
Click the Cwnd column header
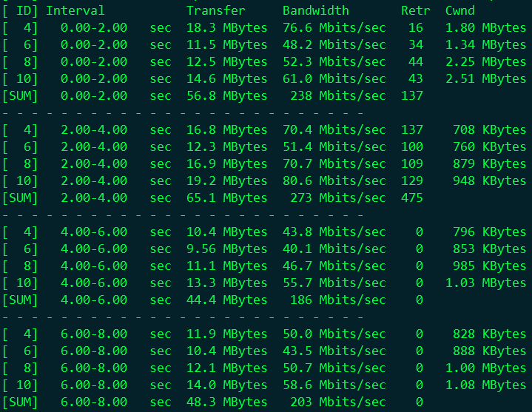(460, 10)
